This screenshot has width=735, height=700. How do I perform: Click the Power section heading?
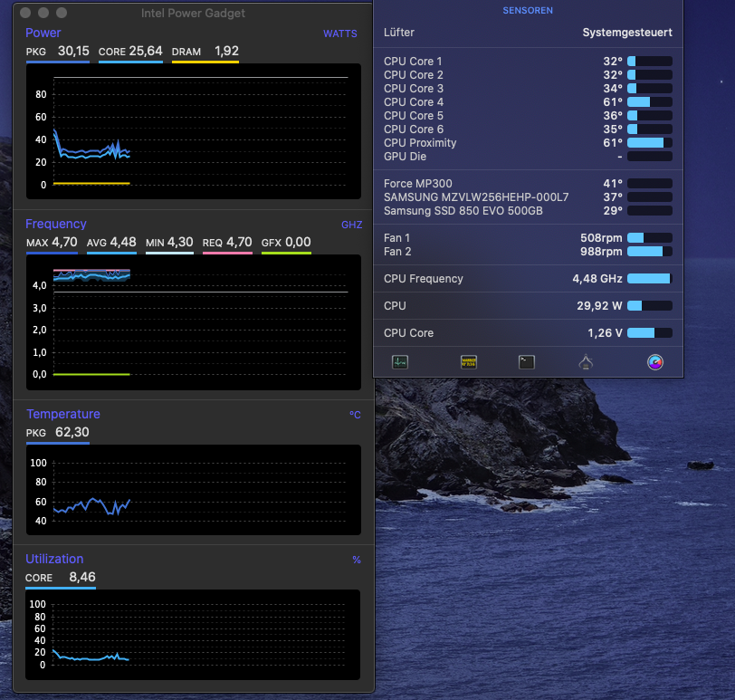[x=43, y=34]
